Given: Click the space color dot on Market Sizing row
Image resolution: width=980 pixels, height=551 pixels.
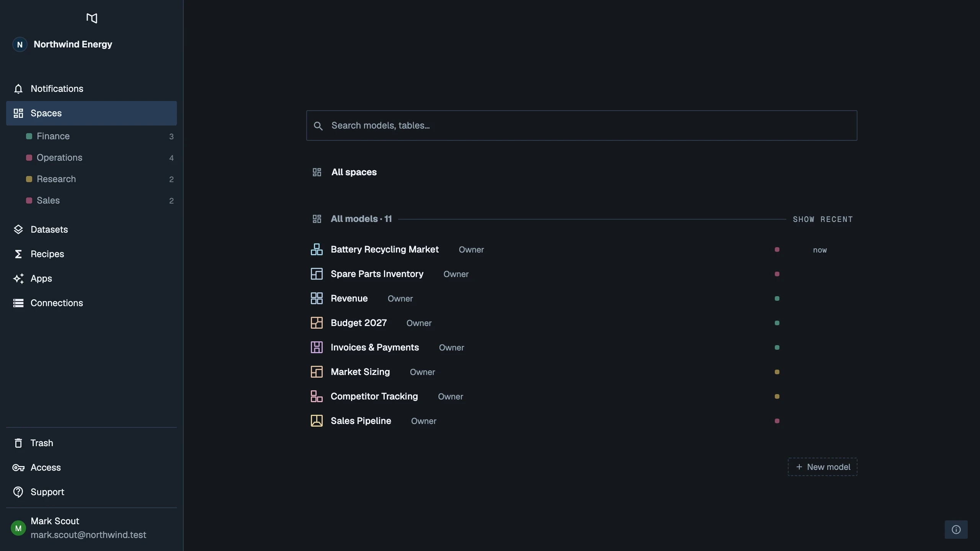Looking at the screenshot, I should [x=777, y=372].
